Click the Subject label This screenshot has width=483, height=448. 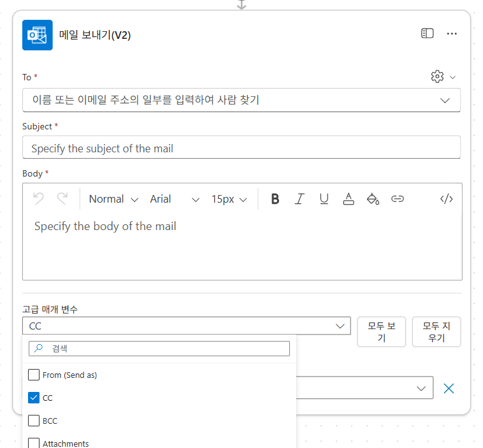[x=37, y=126]
